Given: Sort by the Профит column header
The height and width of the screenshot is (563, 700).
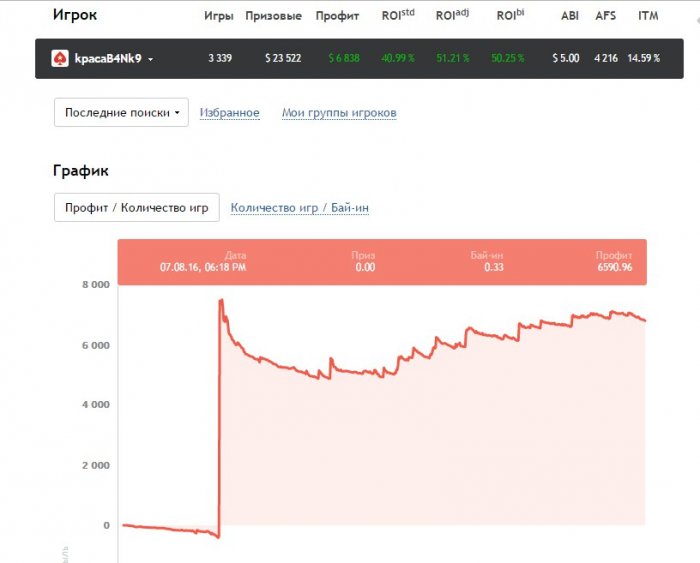Looking at the screenshot, I should [x=337, y=16].
